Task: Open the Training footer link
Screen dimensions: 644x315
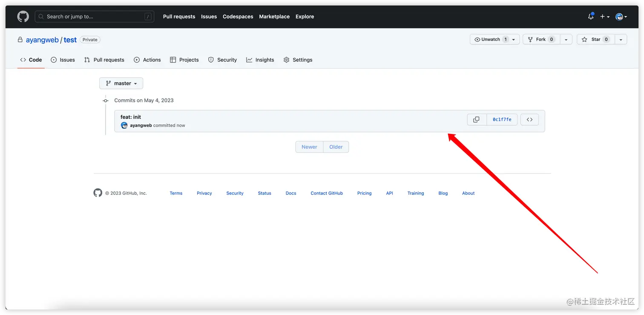Action: (416, 193)
